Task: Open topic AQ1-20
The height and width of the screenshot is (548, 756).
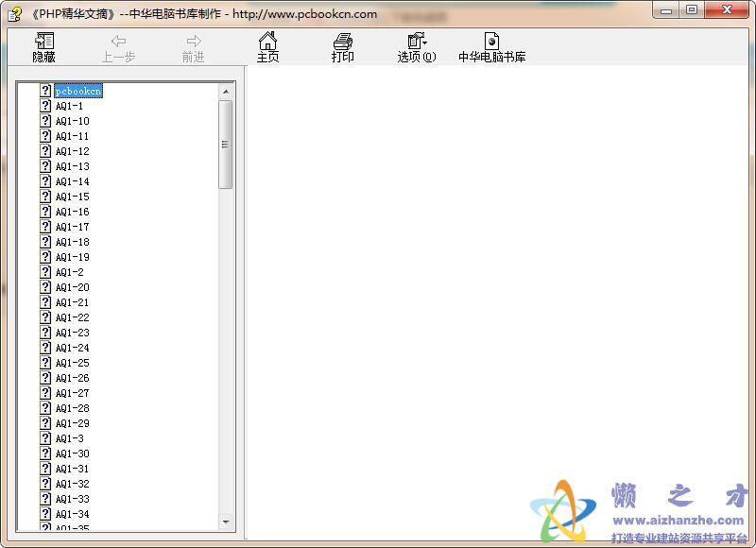Action: (73, 287)
